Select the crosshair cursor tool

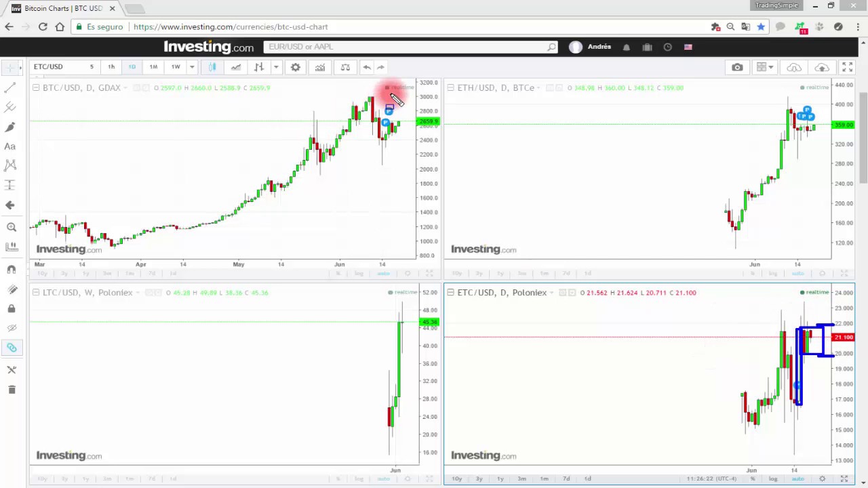click(x=10, y=68)
